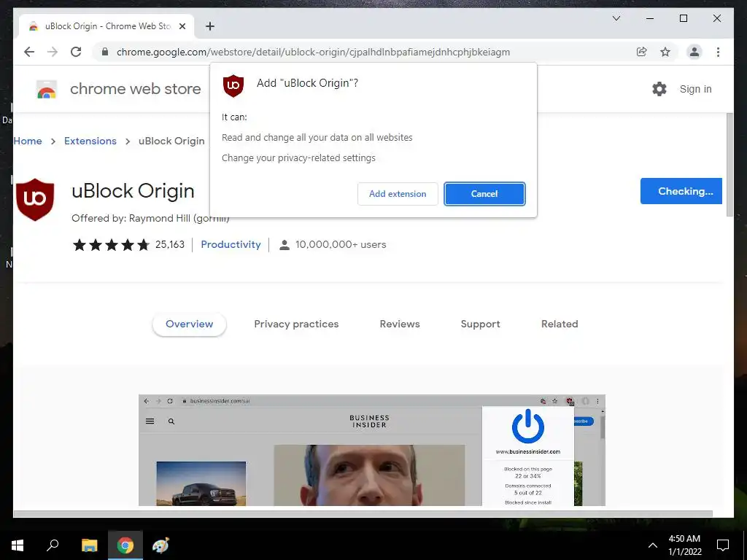Click the Chrome Web Store rainbow logo
The image size is (747, 560).
pyautogui.click(x=47, y=89)
